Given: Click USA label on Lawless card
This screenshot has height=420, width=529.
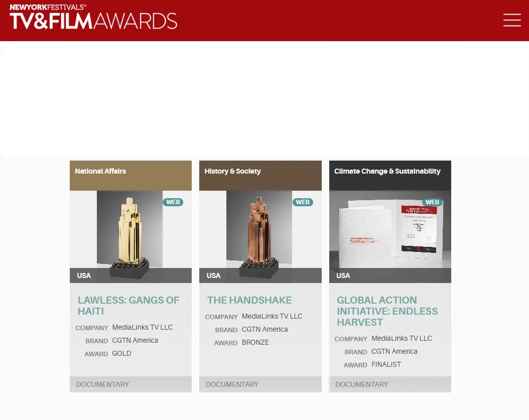Looking at the screenshot, I should click(x=84, y=275).
